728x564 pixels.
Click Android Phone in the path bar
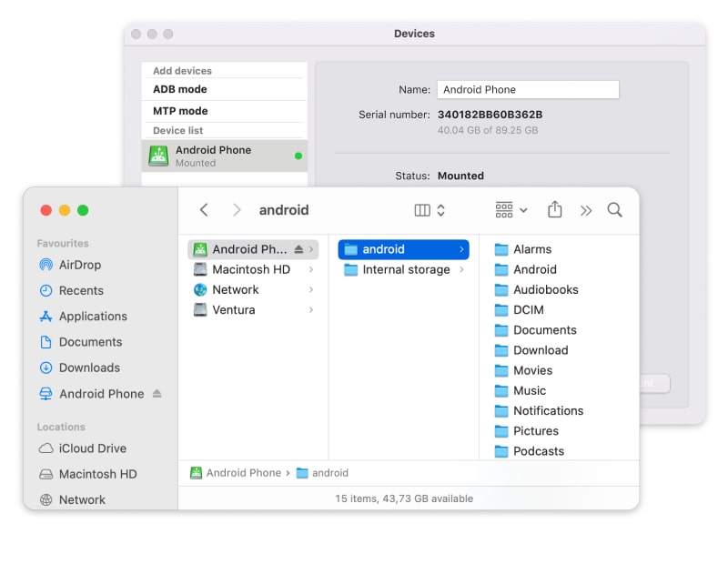click(236, 473)
